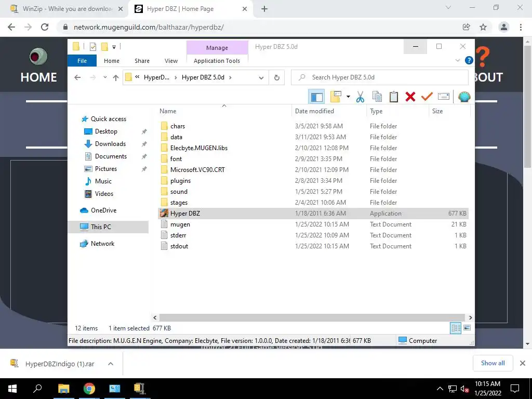Switch to the Share ribbon tab
Screen dimensions: 532x399
(142, 61)
